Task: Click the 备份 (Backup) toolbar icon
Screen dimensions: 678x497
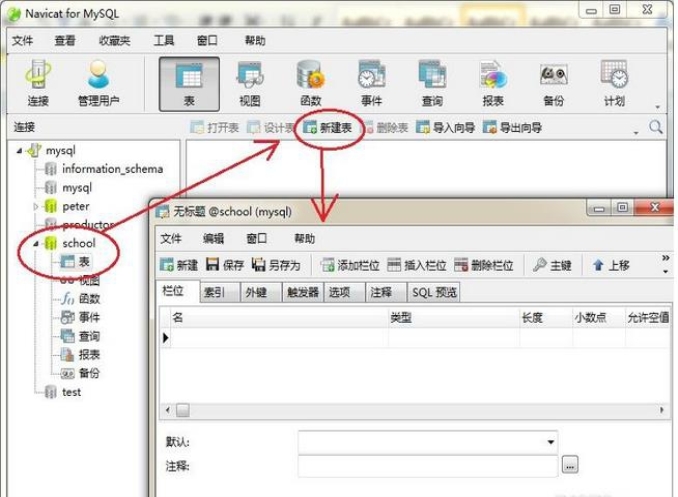Action: pos(553,83)
